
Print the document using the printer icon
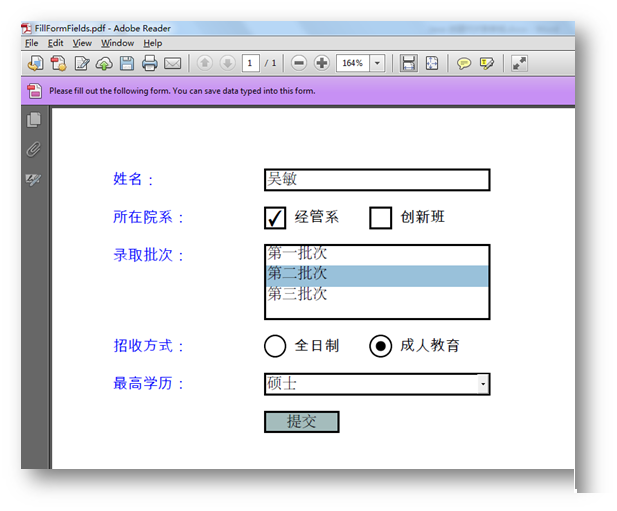pyautogui.click(x=150, y=63)
